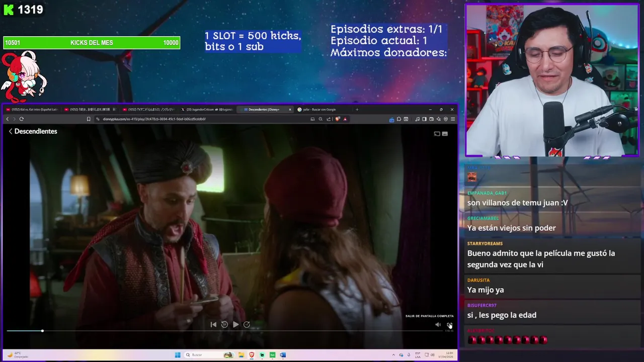This screenshot has height=362, width=644.
Task: Open the browser music playlist icon
Action: coord(417,119)
